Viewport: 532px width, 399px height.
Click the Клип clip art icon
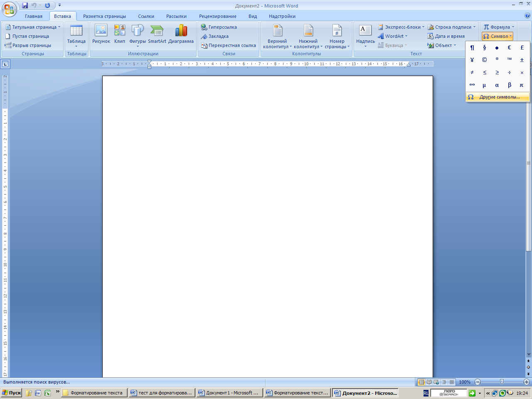[120, 34]
